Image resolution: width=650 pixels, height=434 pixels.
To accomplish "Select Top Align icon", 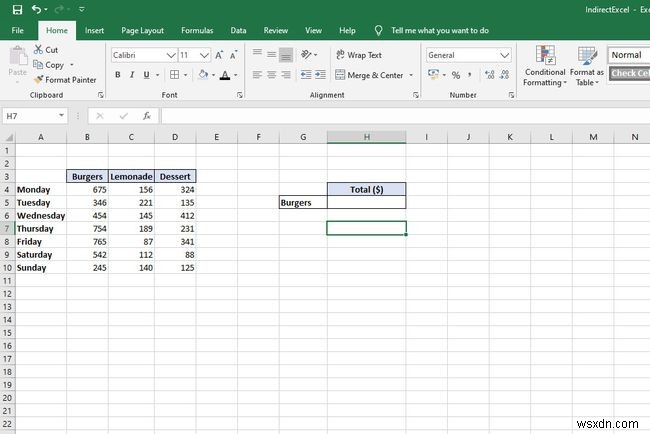I will [x=257, y=54].
